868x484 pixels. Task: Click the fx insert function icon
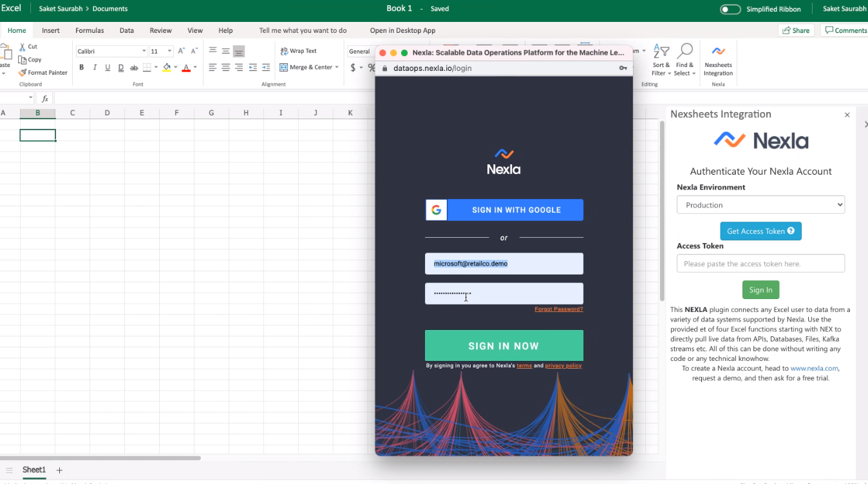pos(45,99)
